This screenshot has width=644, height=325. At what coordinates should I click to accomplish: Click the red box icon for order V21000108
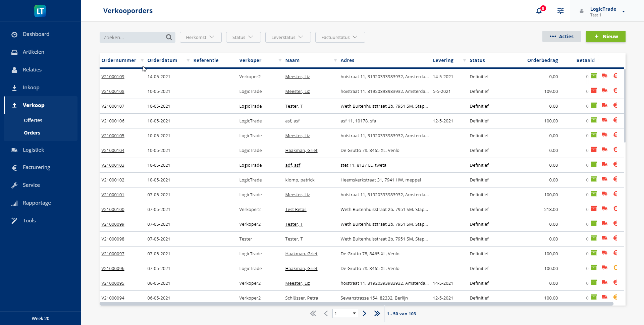click(594, 91)
